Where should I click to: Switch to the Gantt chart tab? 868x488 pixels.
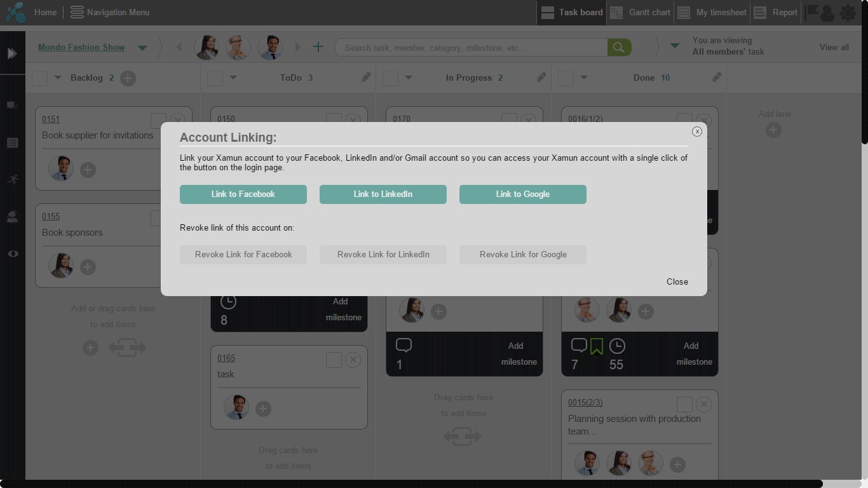point(640,12)
